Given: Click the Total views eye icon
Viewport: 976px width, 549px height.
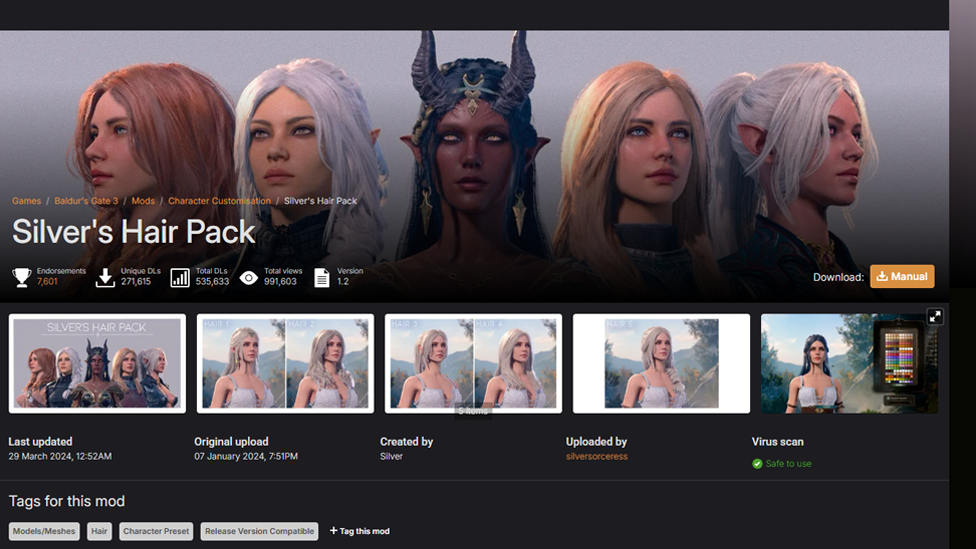Looking at the screenshot, I should pyautogui.click(x=248, y=278).
